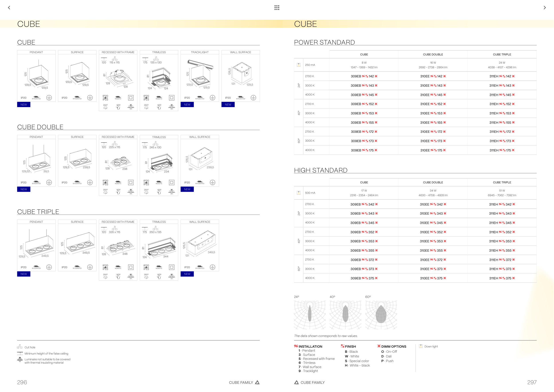554x392 pixels.
Task: Select code 311EH 375 in High Standard
Action: (502, 278)
